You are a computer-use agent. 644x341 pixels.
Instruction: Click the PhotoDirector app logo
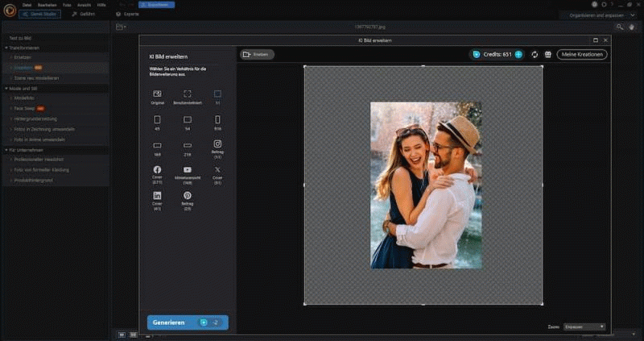point(10,10)
